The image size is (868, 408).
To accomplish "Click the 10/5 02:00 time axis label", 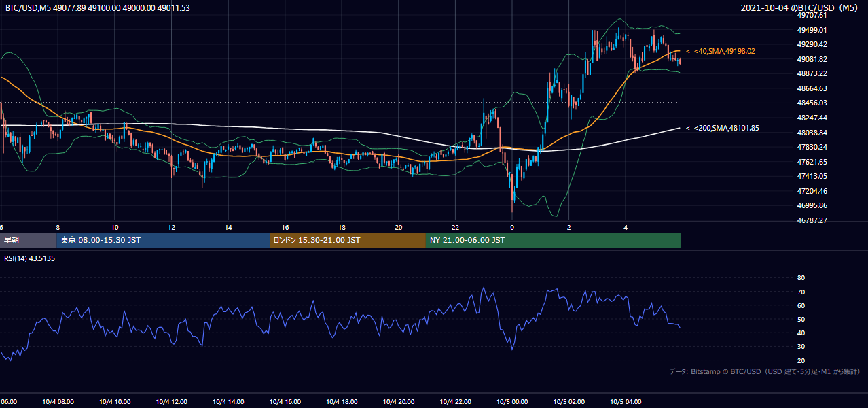I will click(x=569, y=402).
